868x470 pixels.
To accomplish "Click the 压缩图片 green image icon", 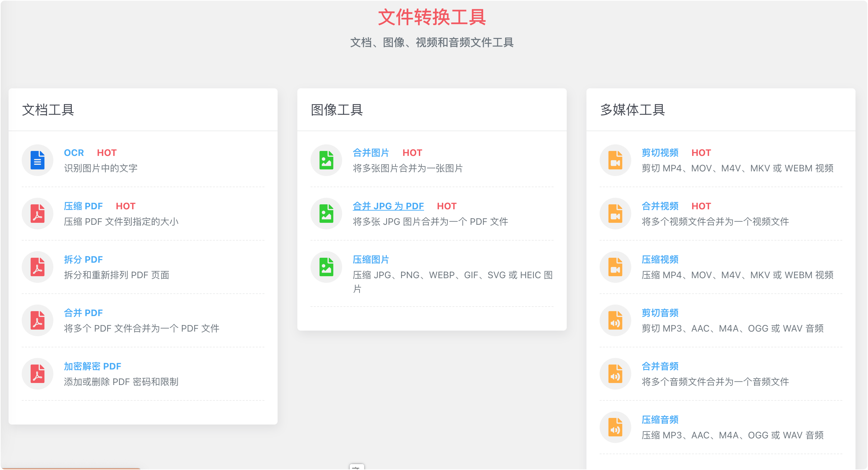I will click(326, 267).
